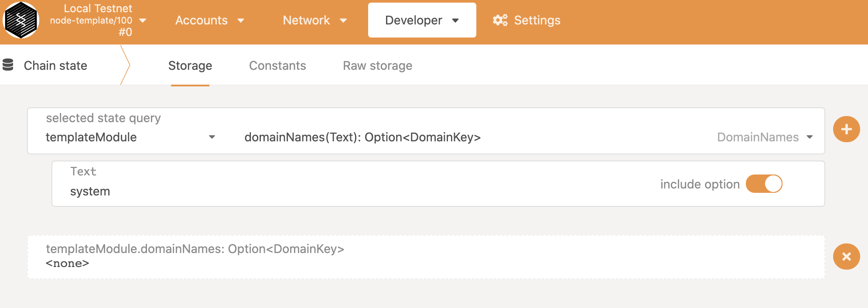This screenshot has height=308, width=868.
Task: Open the Network menu
Action: [314, 20]
